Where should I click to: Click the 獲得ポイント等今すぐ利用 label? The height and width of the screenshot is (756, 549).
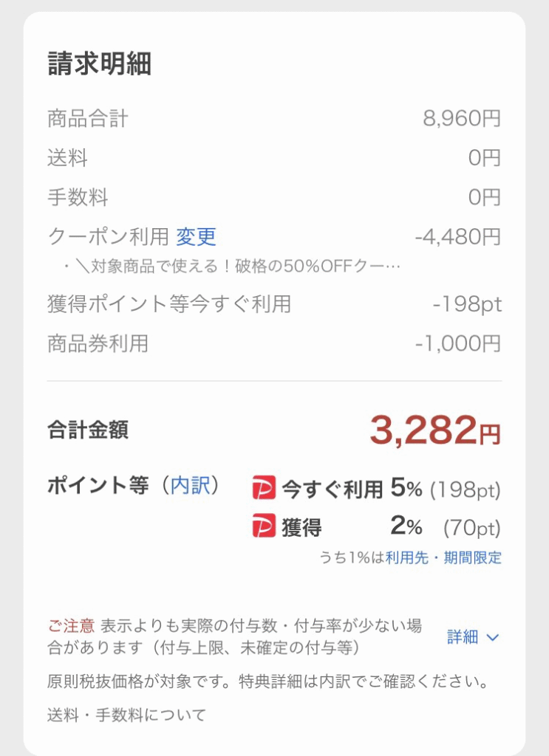pyautogui.click(x=169, y=304)
